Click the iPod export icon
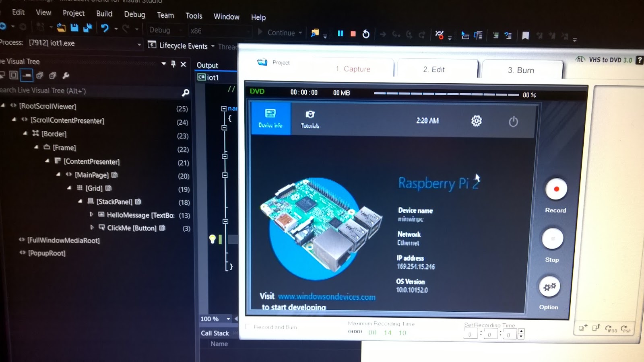The image size is (644, 362). pyautogui.click(x=611, y=329)
